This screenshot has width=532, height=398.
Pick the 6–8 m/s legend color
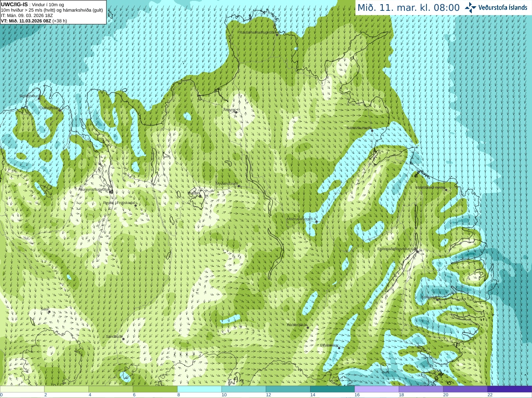[x=155, y=389]
